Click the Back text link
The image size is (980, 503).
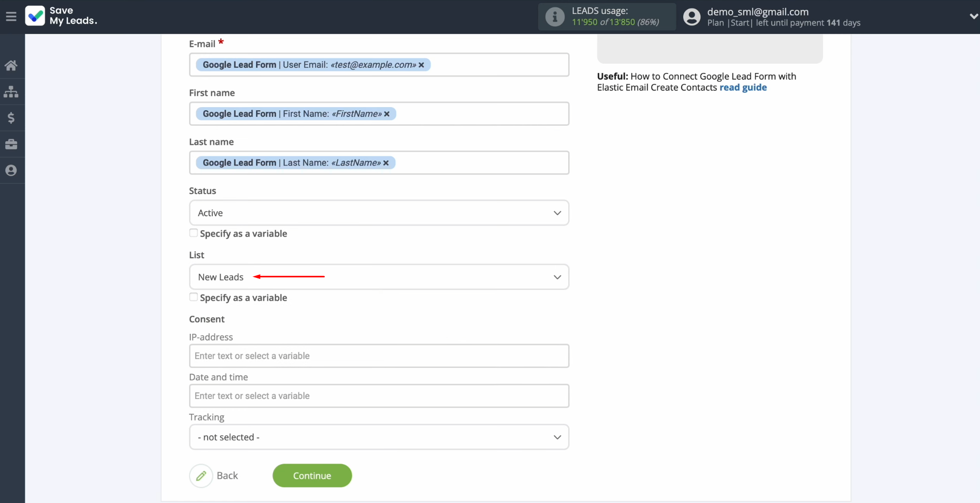(227, 476)
